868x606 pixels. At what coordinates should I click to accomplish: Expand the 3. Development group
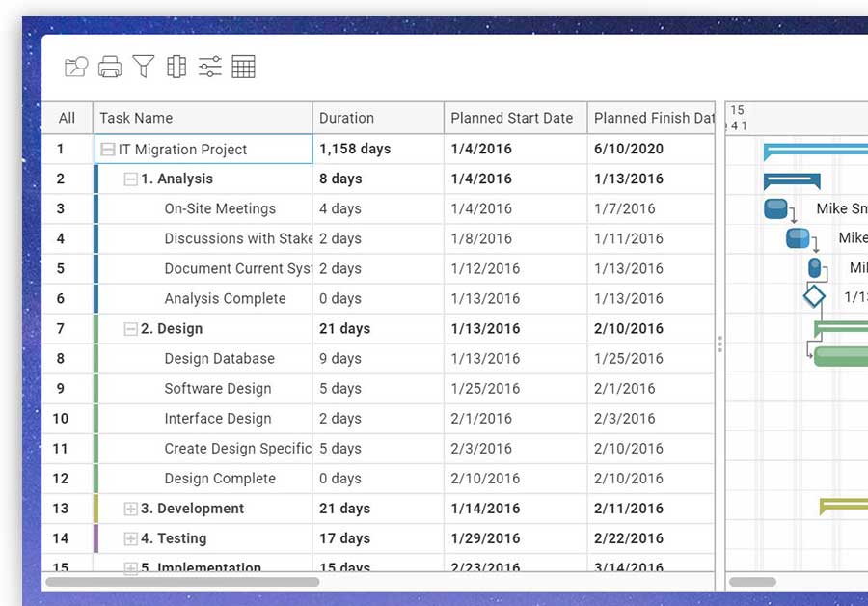coord(130,509)
